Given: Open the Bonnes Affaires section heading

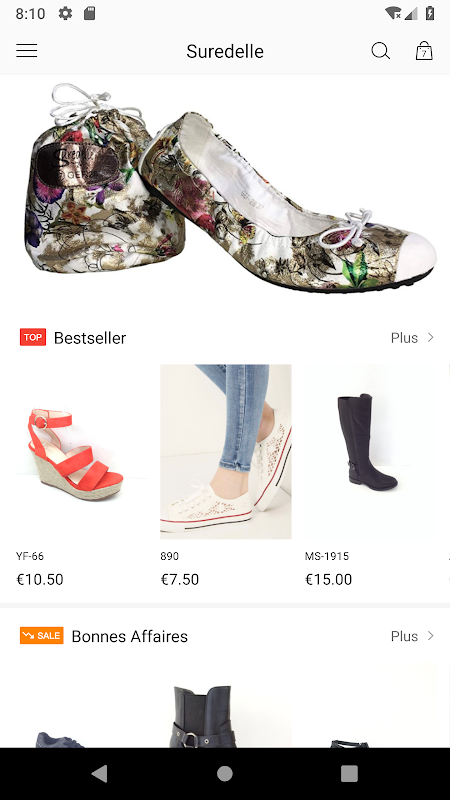Looking at the screenshot, I should pos(130,636).
